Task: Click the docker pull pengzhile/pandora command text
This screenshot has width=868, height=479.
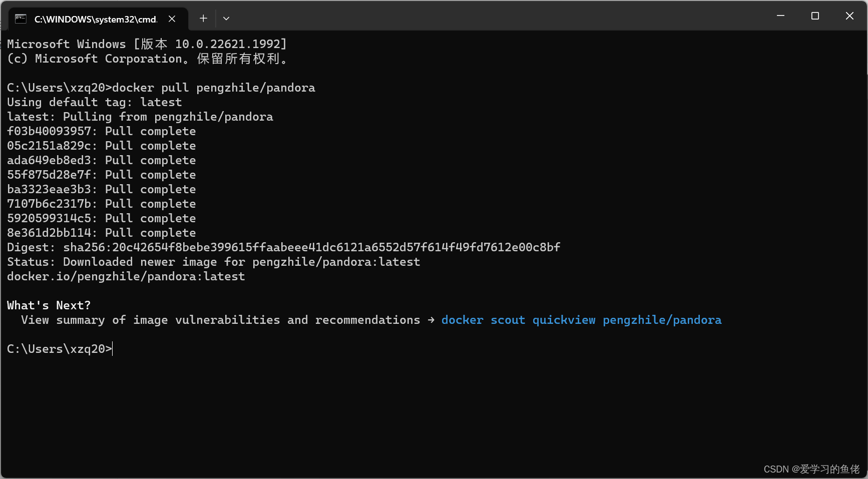Action: click(x=214, y=88)
